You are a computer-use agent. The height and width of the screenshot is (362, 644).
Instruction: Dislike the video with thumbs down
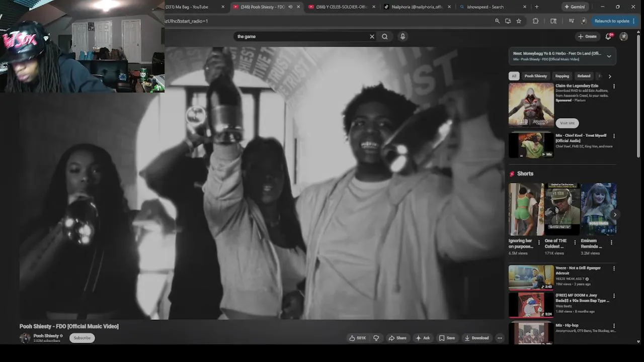coord(376,338)
